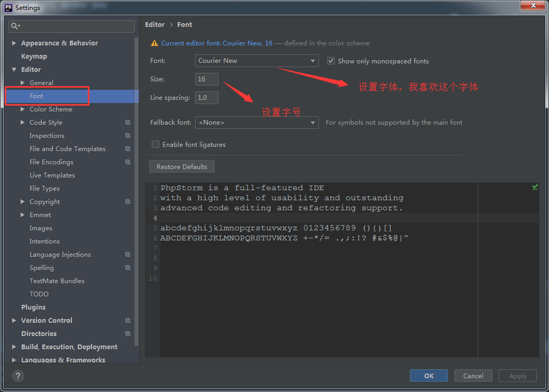Open Intentions settings page
This screenshot has height=392, width=549.
(x=44, y=241)
